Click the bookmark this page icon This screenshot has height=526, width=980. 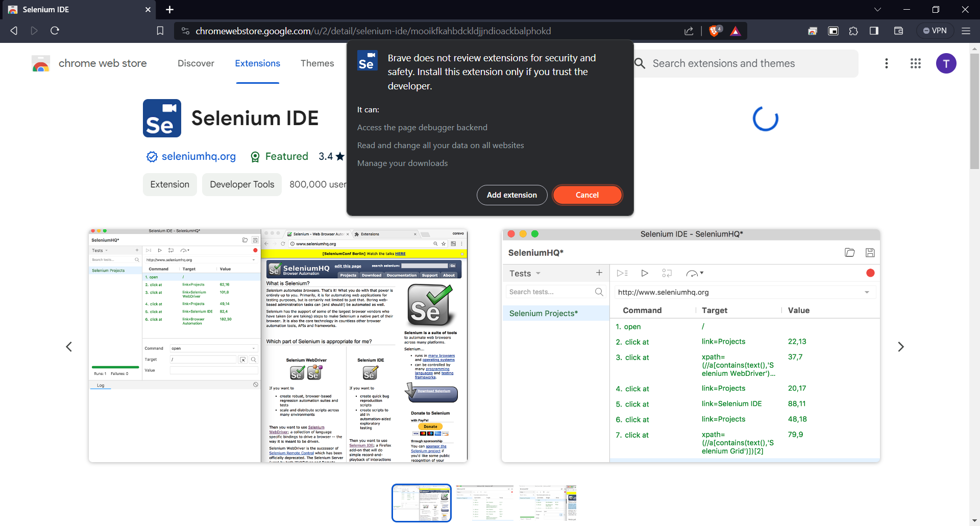[160, 31]
